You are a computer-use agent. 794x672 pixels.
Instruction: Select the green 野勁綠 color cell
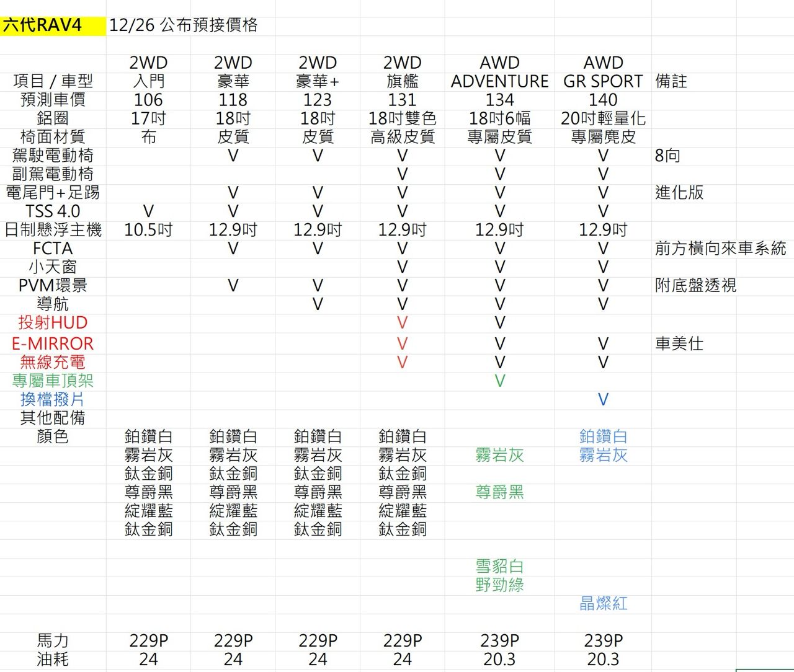(499, 585)
